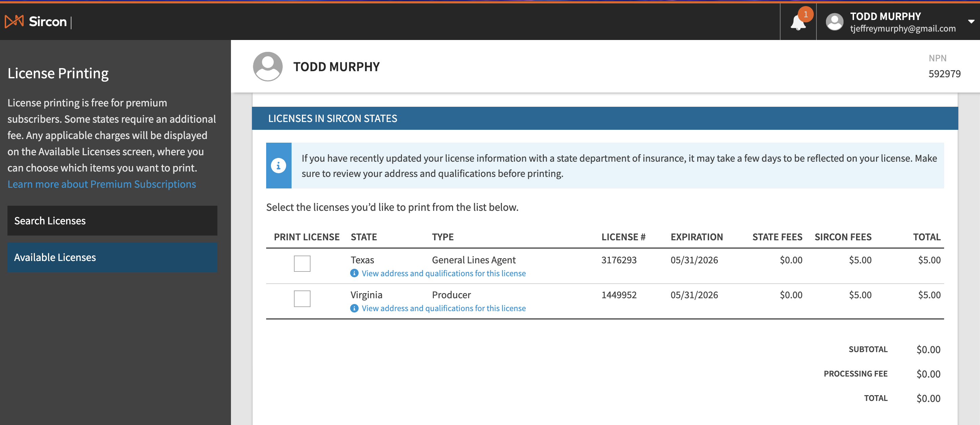The image size is (980, 425).
Task: Click the Sircon logo icon
Action: [14, 22]
